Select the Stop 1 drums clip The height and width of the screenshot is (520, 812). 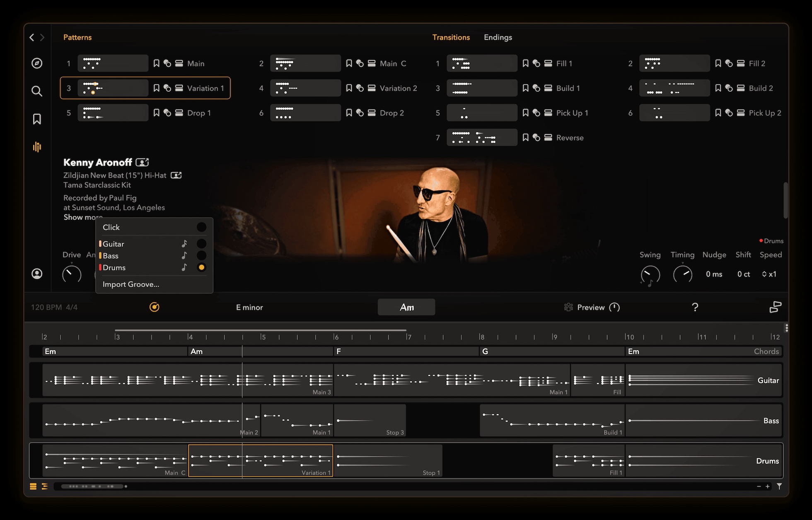(388, 461)
